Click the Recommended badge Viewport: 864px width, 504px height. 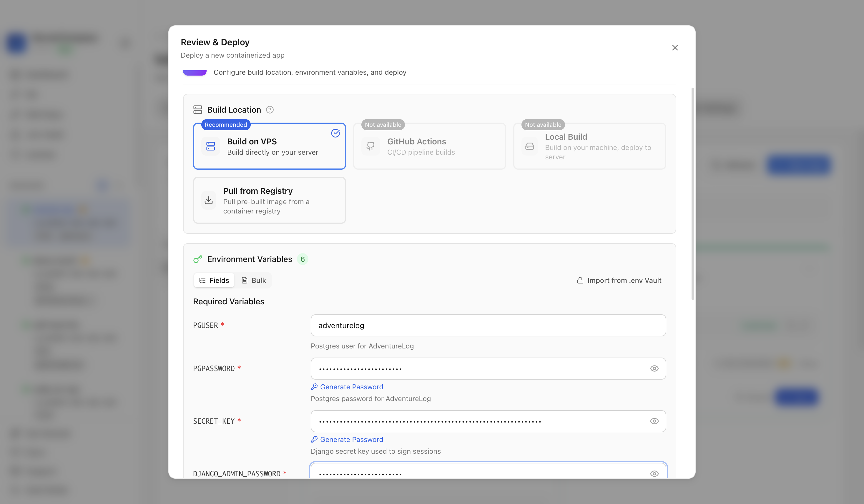coord(226,125)
